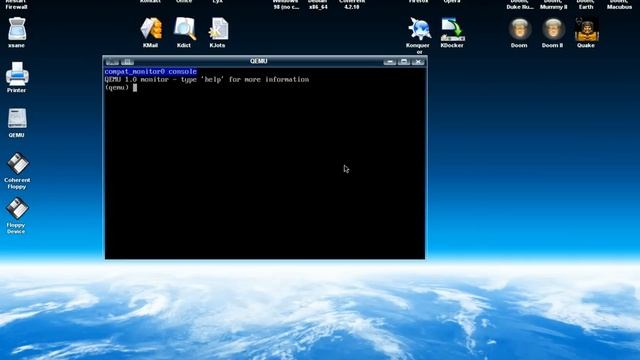Click the 'Debian x86_64' desktop label
Viewport: 640px width, 360px height.
318,4
